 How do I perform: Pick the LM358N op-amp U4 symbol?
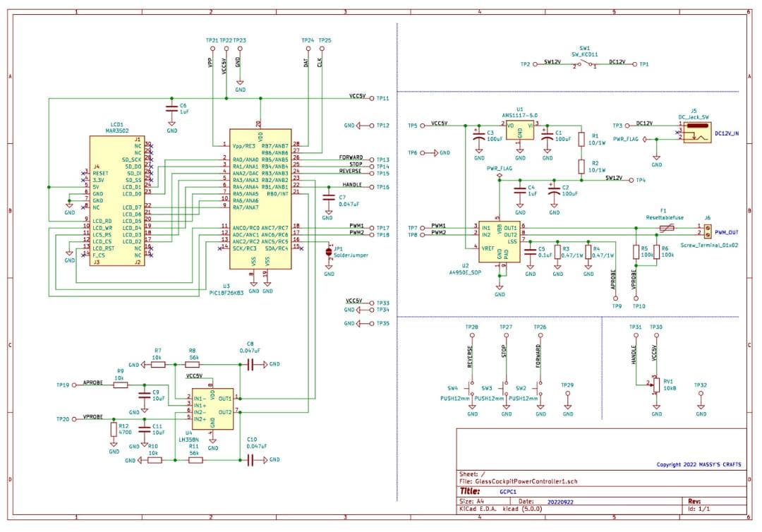coord(212,409)
